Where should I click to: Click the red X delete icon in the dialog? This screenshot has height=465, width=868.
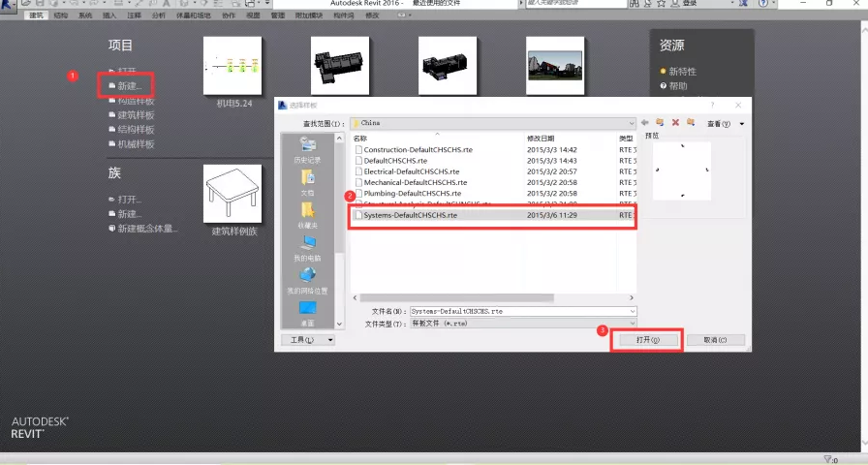(675, 122)
